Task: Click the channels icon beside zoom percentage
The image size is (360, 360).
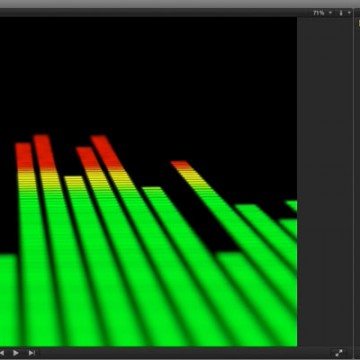Action: point(341,13)
